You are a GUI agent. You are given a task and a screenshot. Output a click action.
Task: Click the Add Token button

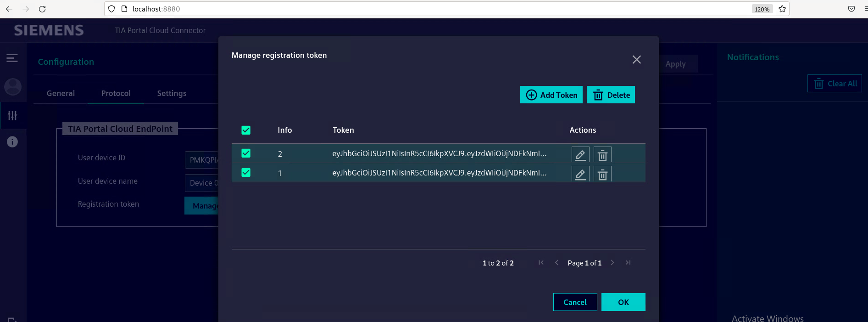(551, 95)
